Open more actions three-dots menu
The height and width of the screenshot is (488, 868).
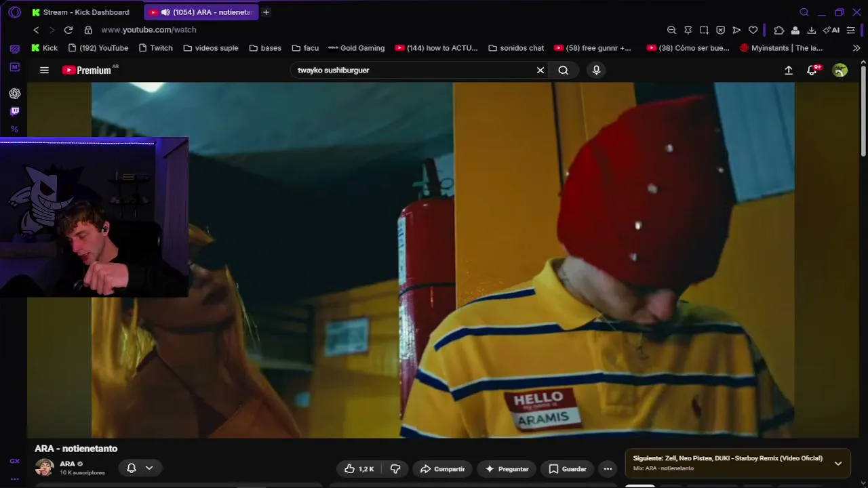click(x=608, y=468)
